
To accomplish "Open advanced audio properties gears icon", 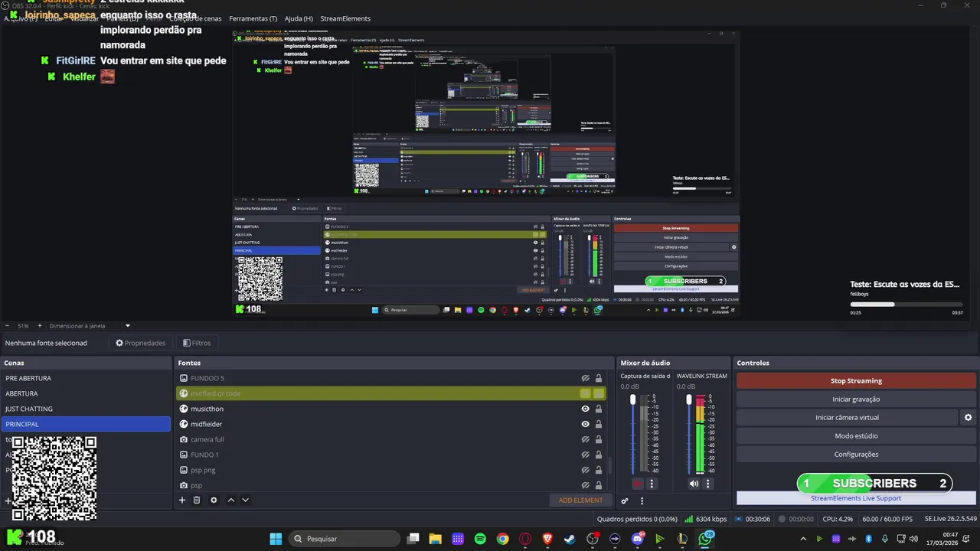I will [625, 500].
